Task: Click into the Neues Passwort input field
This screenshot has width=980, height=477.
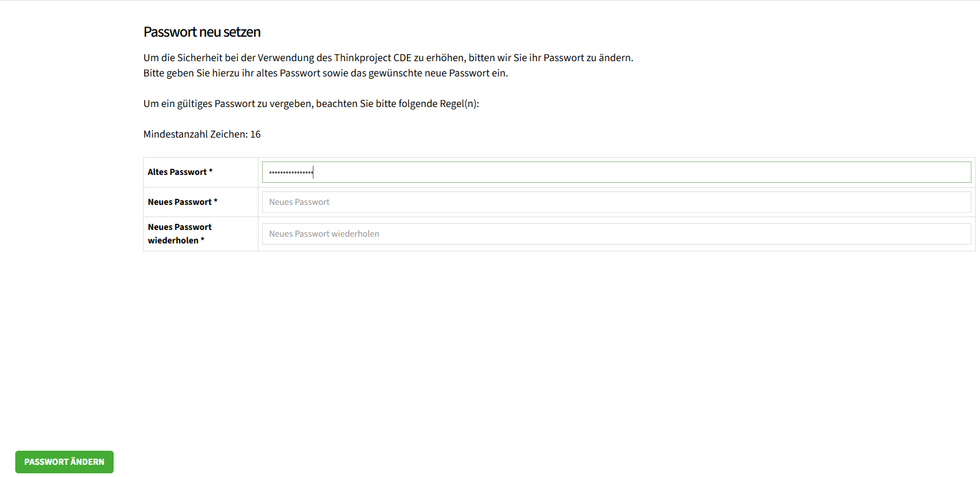Action: click(x=616, y=202)
